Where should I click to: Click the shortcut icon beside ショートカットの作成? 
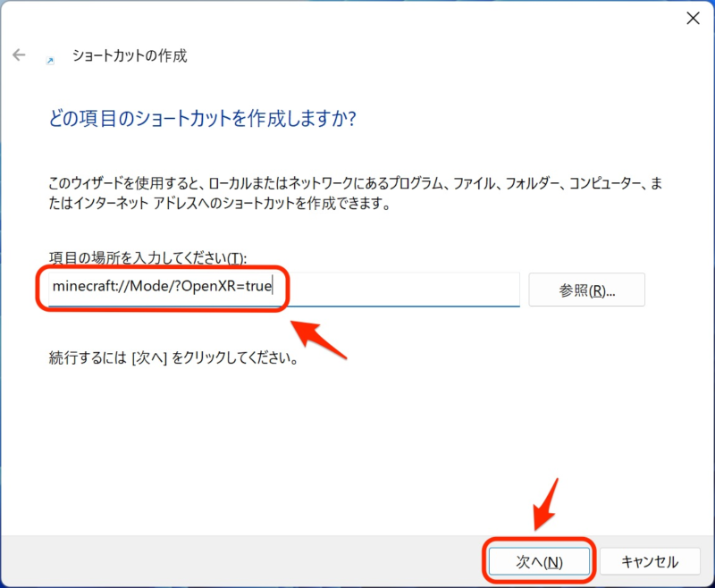pyautogui.click(x=50, y=60)
